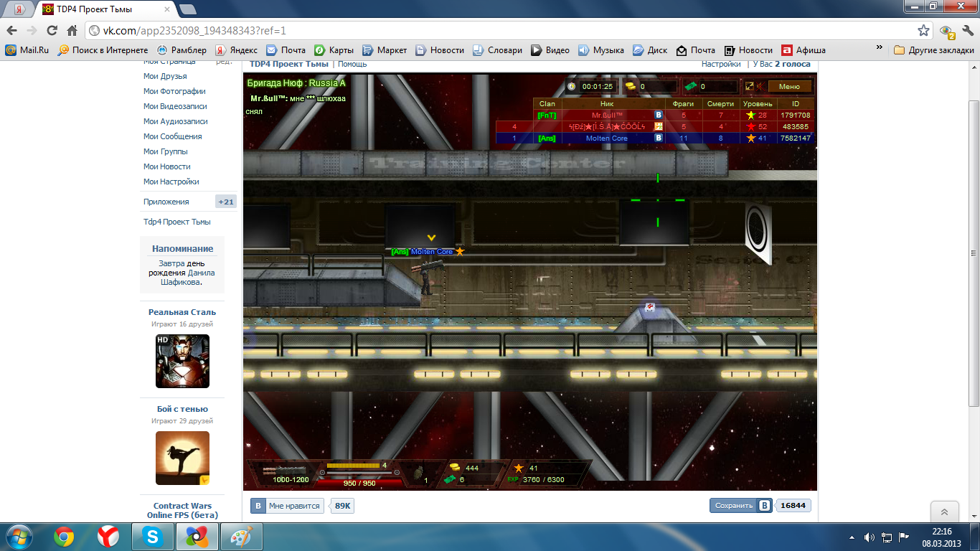
Task: Open the Mail.Ru bookmark
Action: point(27,50)
